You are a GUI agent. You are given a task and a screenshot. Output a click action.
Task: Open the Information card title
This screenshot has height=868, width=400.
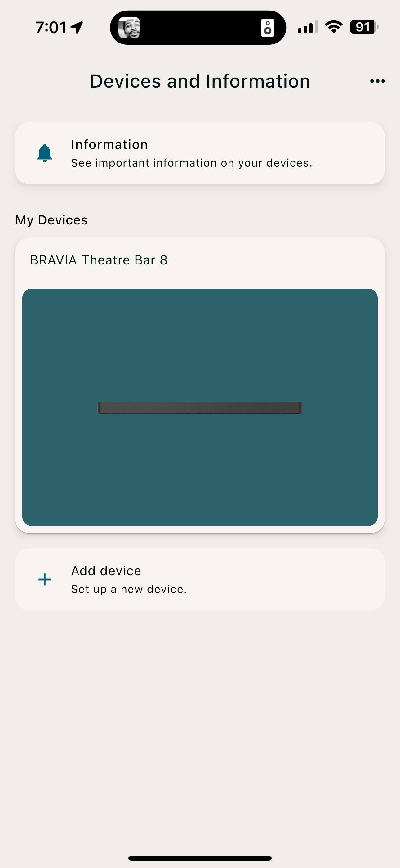point(109,145)
